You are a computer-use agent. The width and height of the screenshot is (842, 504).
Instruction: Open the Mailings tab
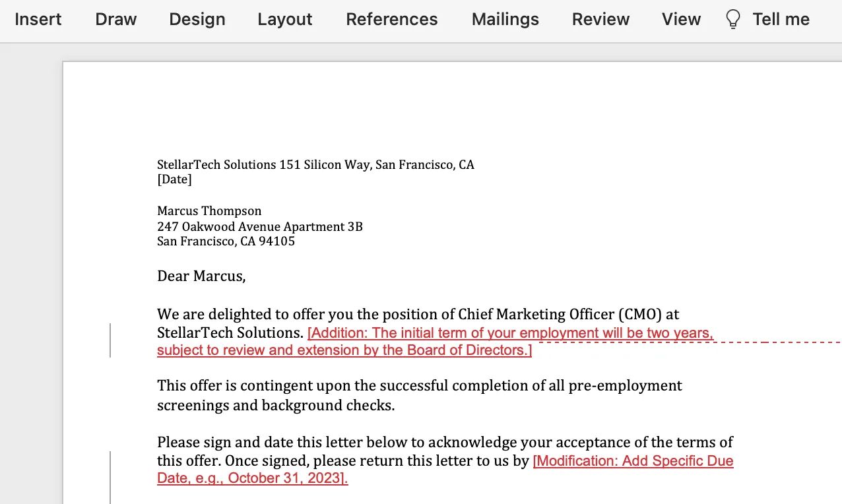point(505,19)
